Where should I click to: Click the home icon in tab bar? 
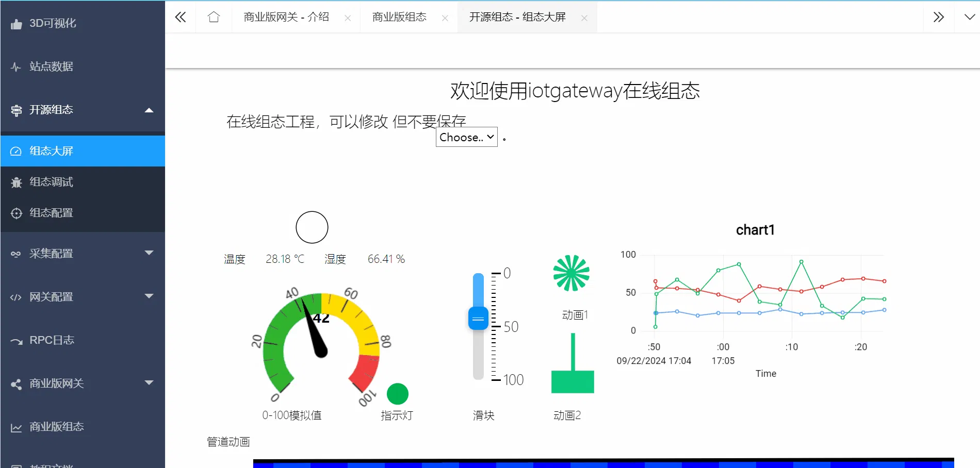214,17
